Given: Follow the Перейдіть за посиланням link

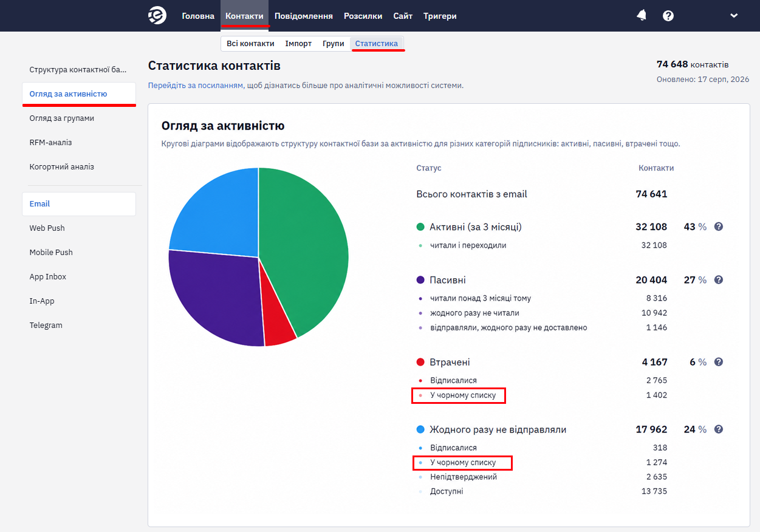Looking at the screenshot, I should 195,86.
